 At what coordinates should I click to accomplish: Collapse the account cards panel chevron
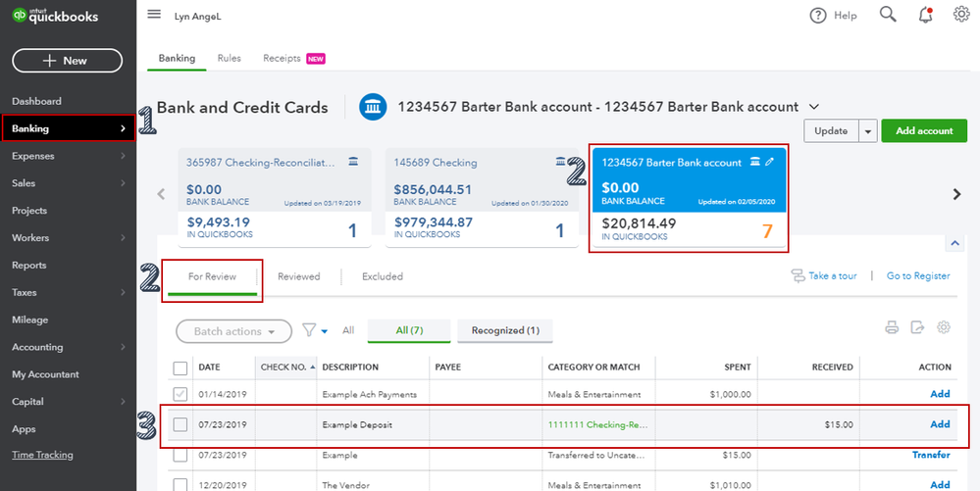click(955, 244)
